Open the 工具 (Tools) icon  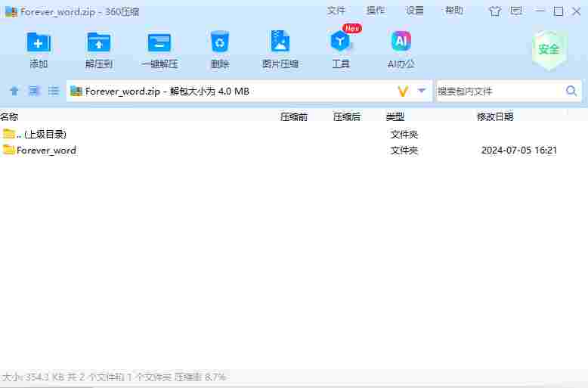tap(341, 42)
